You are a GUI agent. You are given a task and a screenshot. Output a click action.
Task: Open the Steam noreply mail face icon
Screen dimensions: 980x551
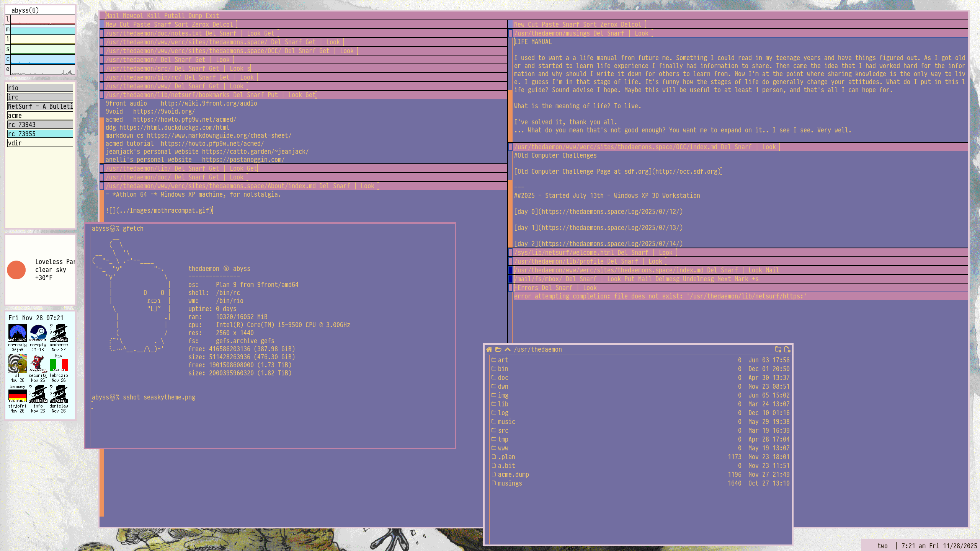point(38,333)
